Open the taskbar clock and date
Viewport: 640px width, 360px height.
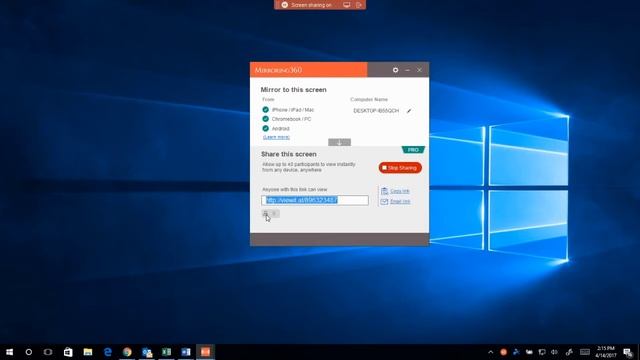point(606,352)
